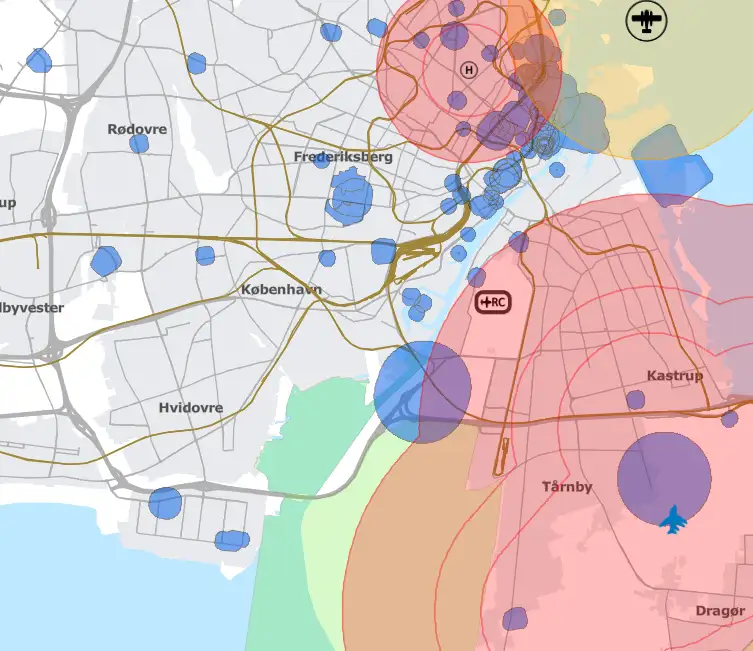753x651 pixels.
Task: Select the blue zone below Frederiksberg label
Action: tap(350, 196)
